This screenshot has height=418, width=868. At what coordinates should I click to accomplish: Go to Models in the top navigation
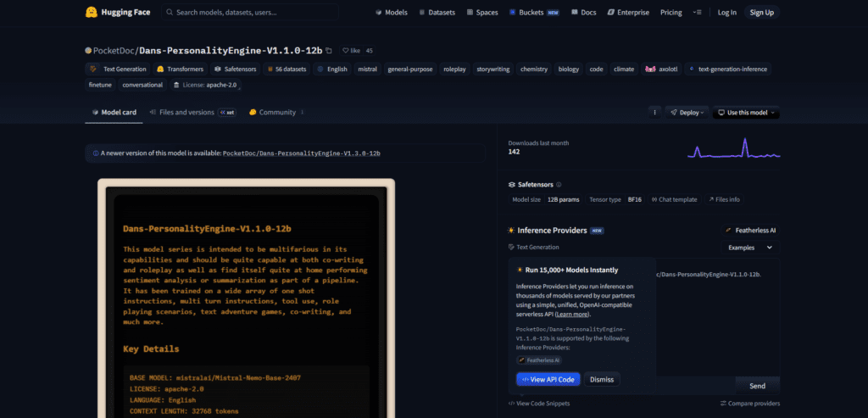(391, 12)
